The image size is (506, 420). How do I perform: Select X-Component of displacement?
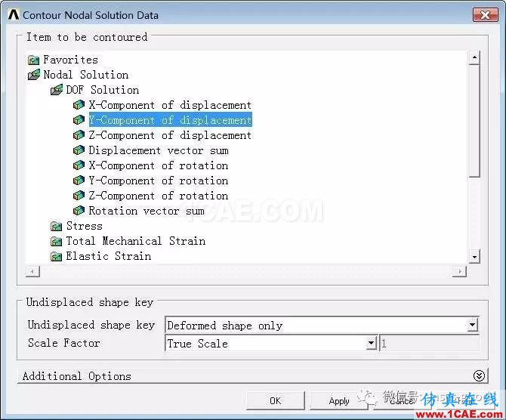pyautogui.click(x=170, y=105)
